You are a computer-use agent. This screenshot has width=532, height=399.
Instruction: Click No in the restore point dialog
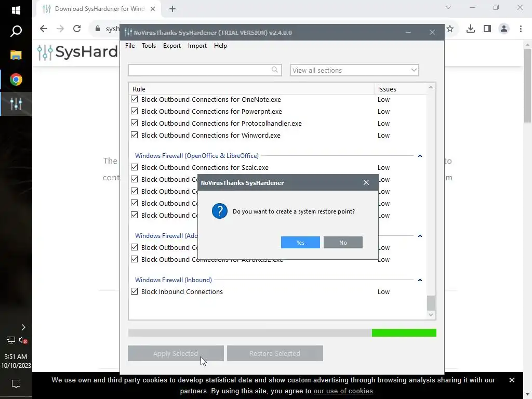343,242
